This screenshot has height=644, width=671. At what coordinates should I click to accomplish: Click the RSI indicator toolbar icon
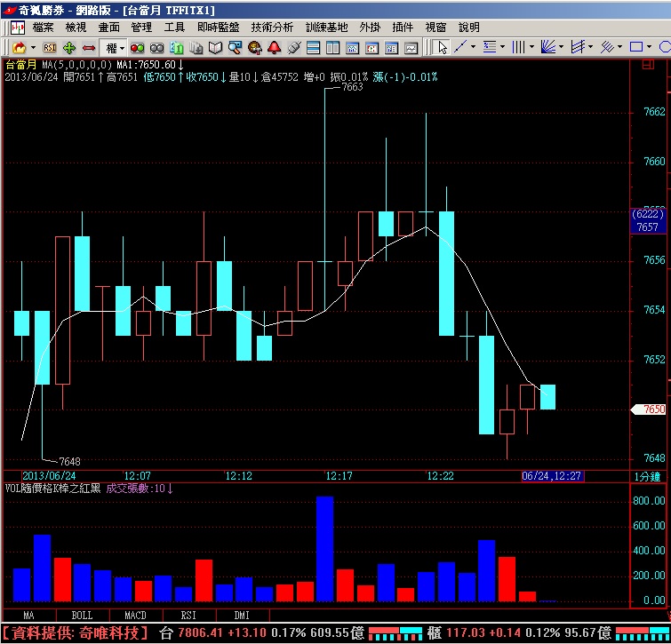pos(50,47)
